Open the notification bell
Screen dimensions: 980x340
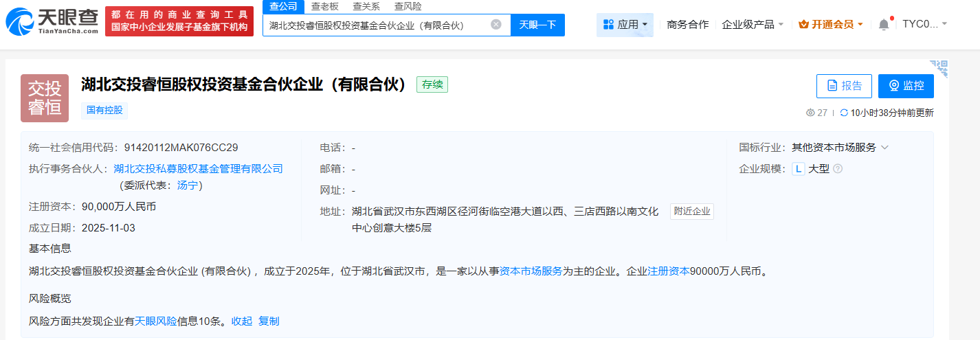pyautogui.click(x=883, y=25)
